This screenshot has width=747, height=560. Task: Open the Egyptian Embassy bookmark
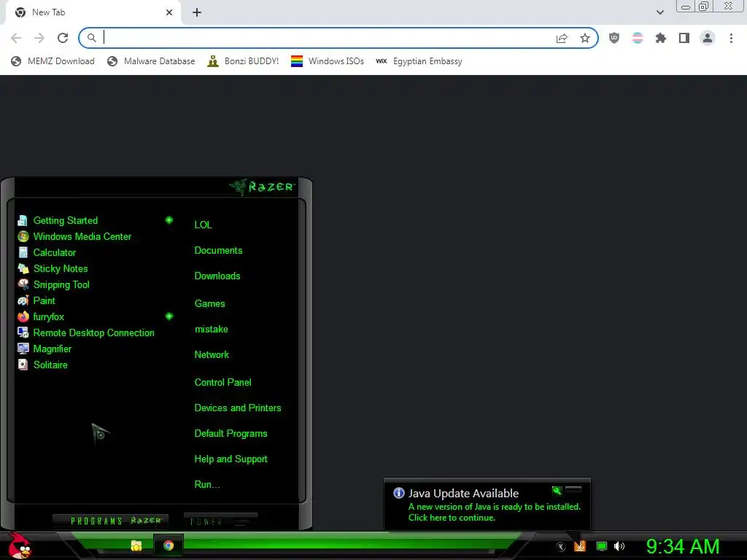tap(419, 61)
